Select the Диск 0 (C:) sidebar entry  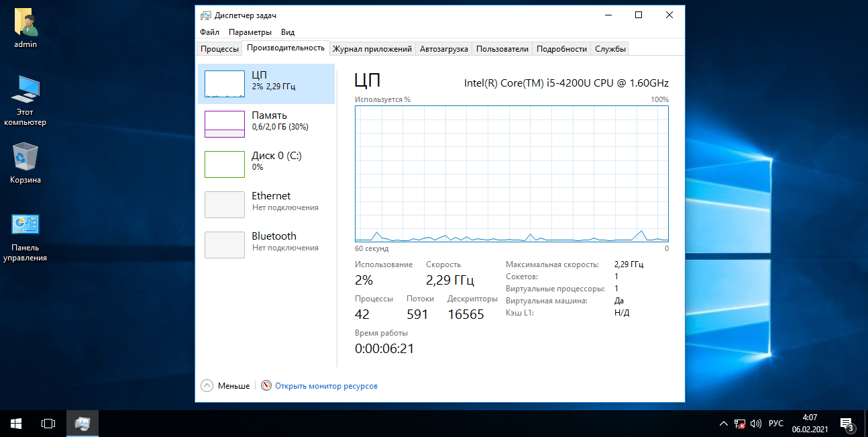pos(266,164)
